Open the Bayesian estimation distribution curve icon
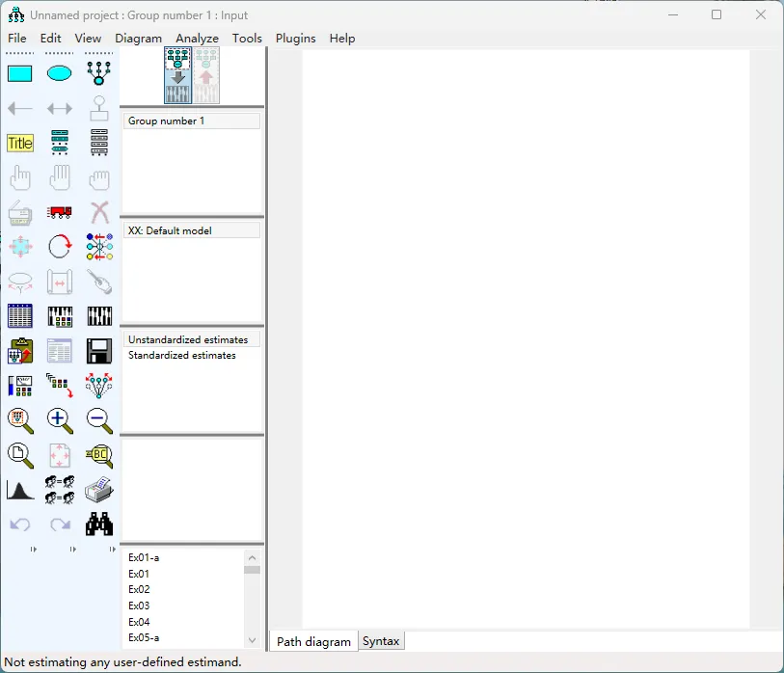 (x=20, y=491)
